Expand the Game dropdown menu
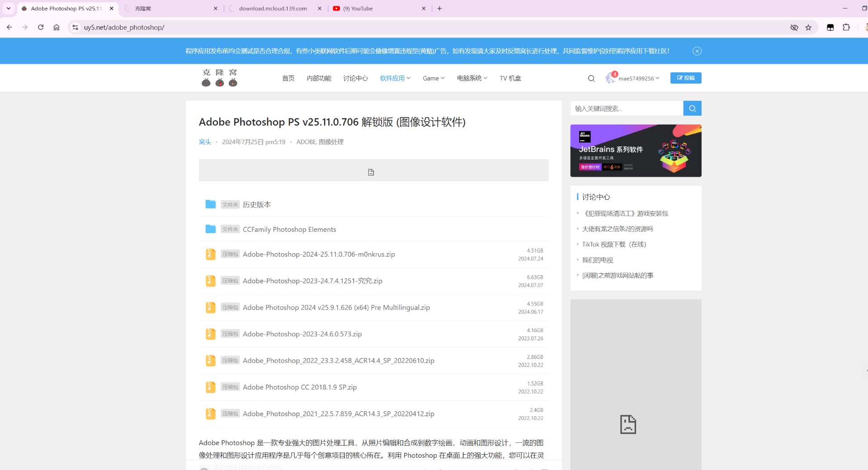Screen dimensions: 868x470 click(x=434, y=78)
